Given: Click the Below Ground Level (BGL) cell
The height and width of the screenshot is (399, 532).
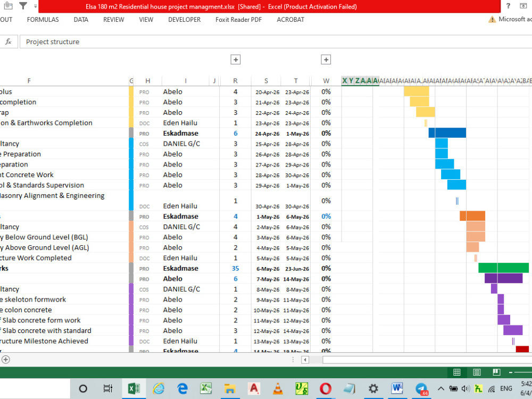Looking at the screenshot, I should 64,237.
